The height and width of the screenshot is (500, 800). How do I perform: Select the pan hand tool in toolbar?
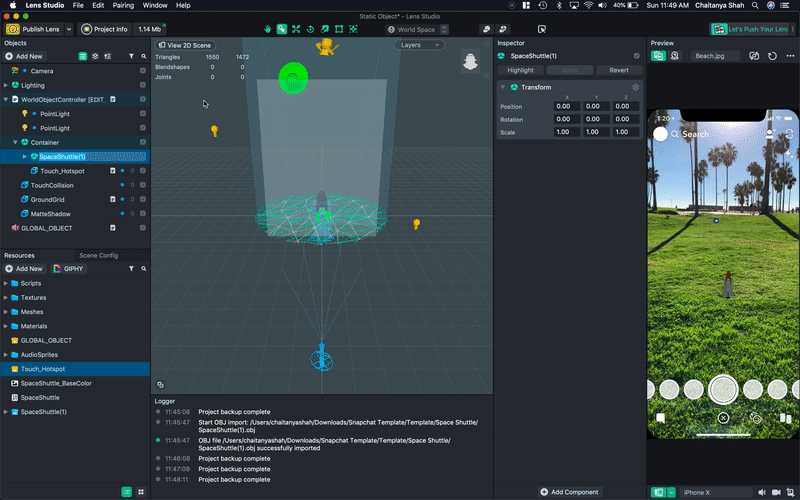[x=267, y=29]
